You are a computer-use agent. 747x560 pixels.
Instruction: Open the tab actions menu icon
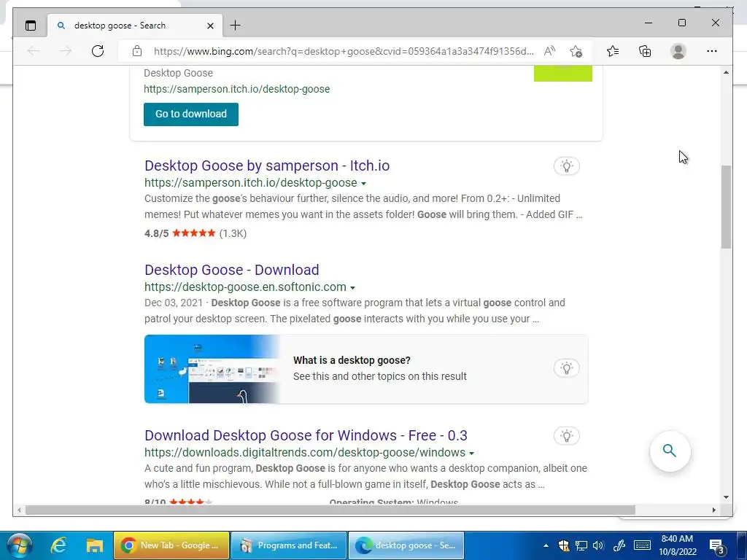pyautogui.click(x=31, y=26)
